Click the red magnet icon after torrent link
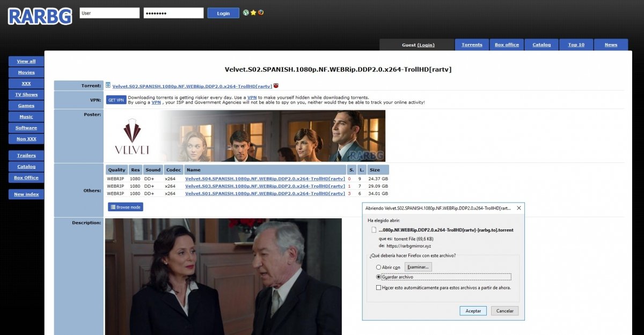 click(x=276, y=86)
